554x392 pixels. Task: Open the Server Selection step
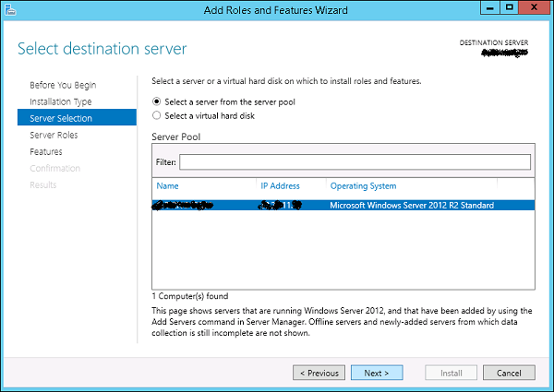point(61,118)
